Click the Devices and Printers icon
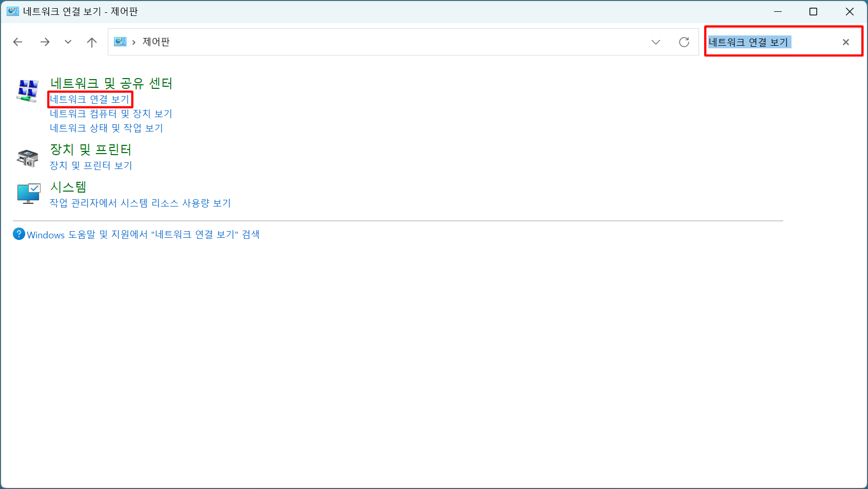Image resolution: width=868 pixels, height=489 pixels. pyautogui.click(x=28, y=158)
